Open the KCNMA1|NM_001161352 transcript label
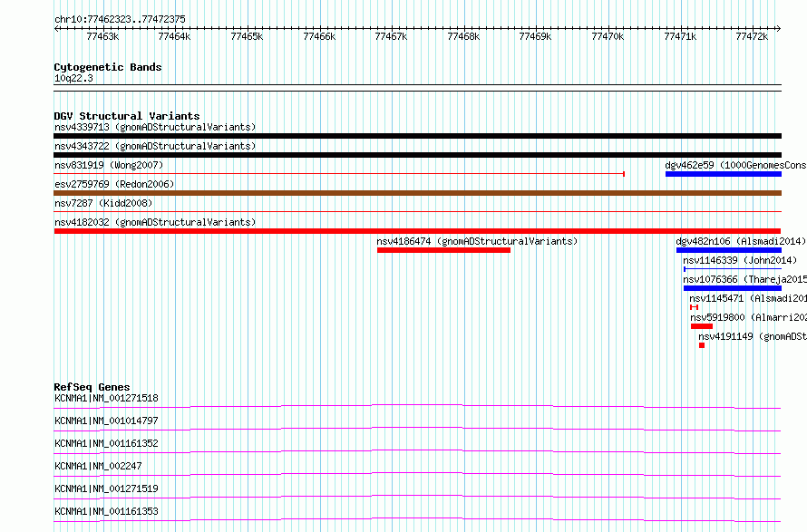 pos(106,443)
